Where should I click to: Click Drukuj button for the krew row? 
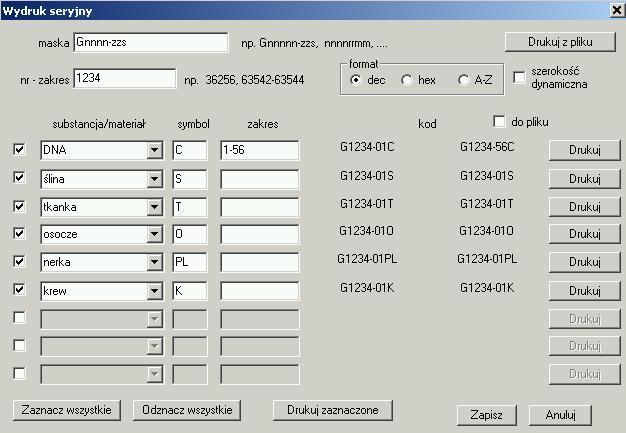click(584, 291)
